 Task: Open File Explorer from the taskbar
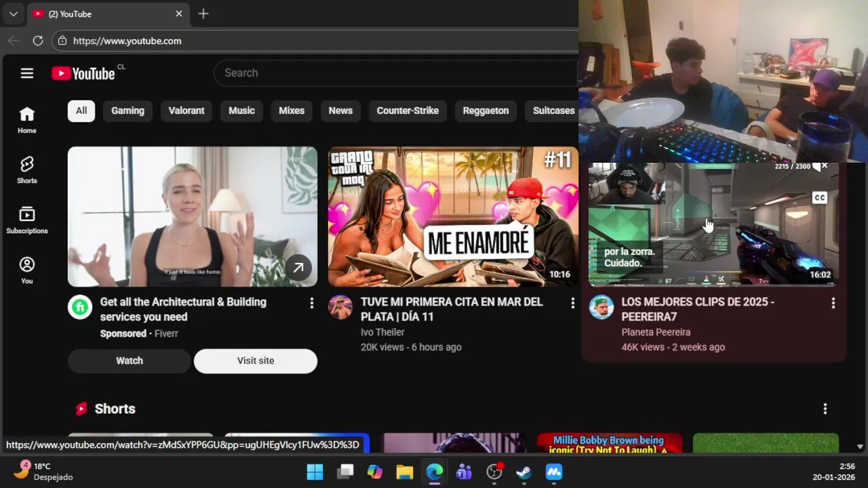click(x=405, y=472)
